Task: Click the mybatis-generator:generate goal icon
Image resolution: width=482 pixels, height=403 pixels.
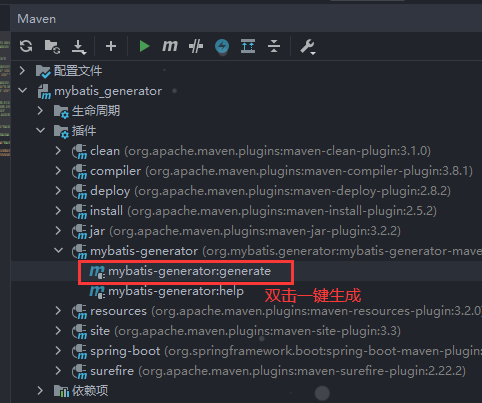Action: coord(97,272)
